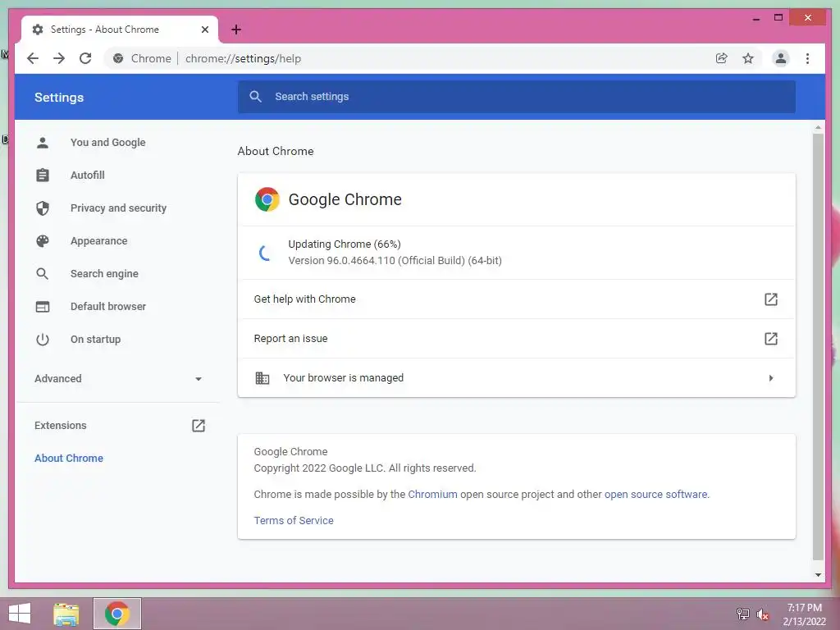Open a new tab with plus button

click(x=236, y=30)
